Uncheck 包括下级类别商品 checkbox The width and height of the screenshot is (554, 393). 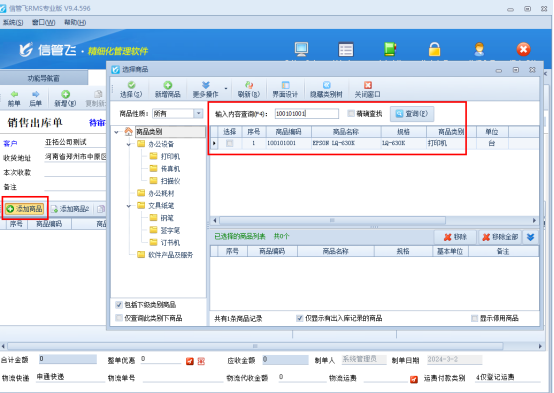119,305
